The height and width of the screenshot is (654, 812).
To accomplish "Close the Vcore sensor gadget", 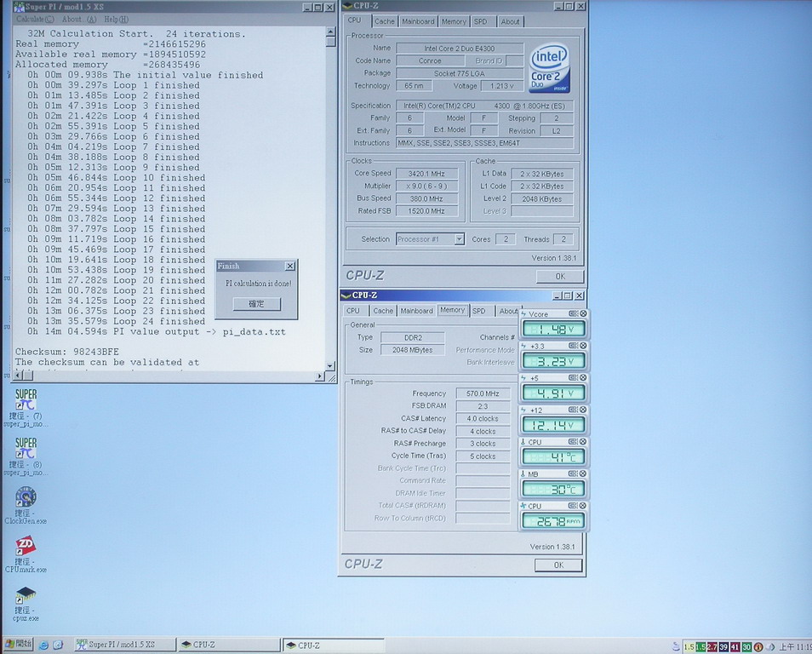I will coord(583,313).
